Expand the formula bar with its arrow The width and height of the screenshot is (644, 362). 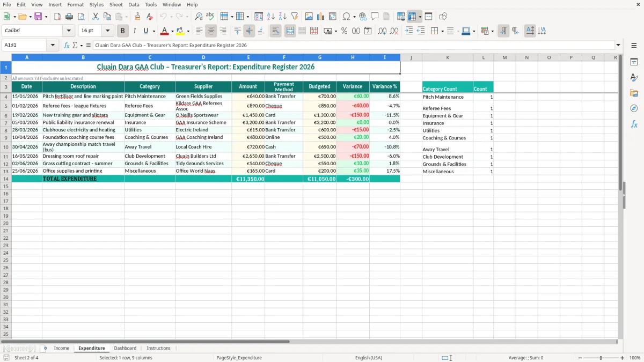(x=619, y=46)
